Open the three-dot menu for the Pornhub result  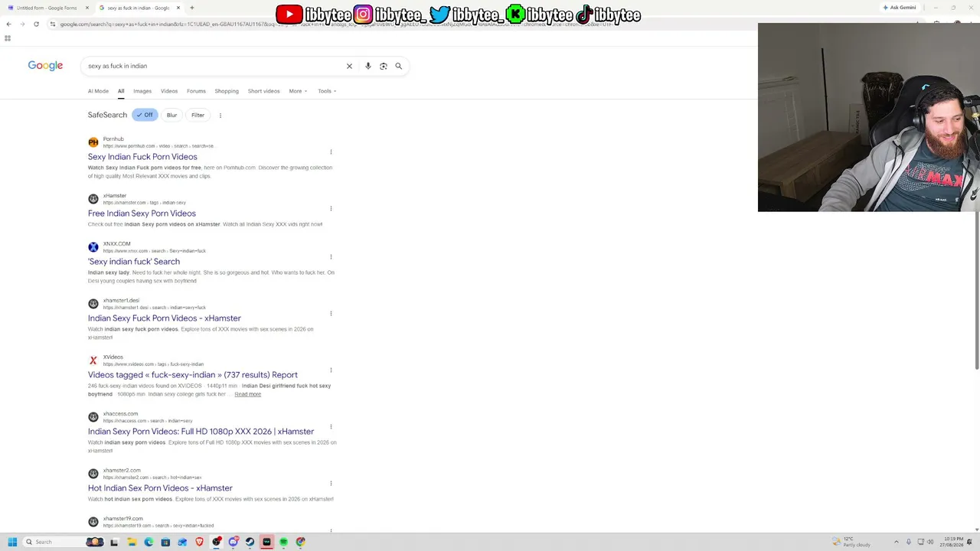(x=331, y=152)
